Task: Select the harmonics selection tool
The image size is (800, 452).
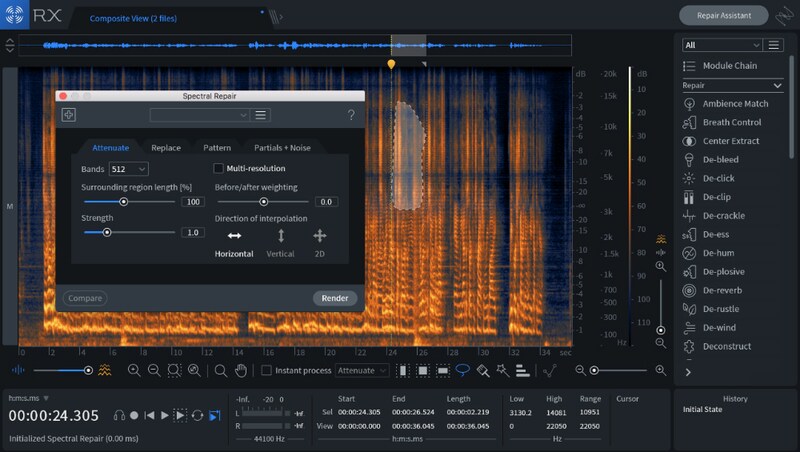Action: (522, 371)
